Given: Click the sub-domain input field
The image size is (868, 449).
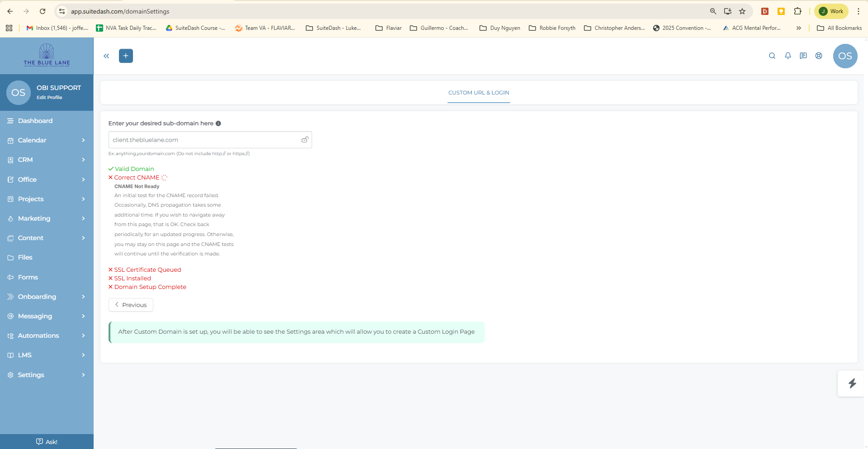Looking at the screenshot, I should tap(210, 140).
